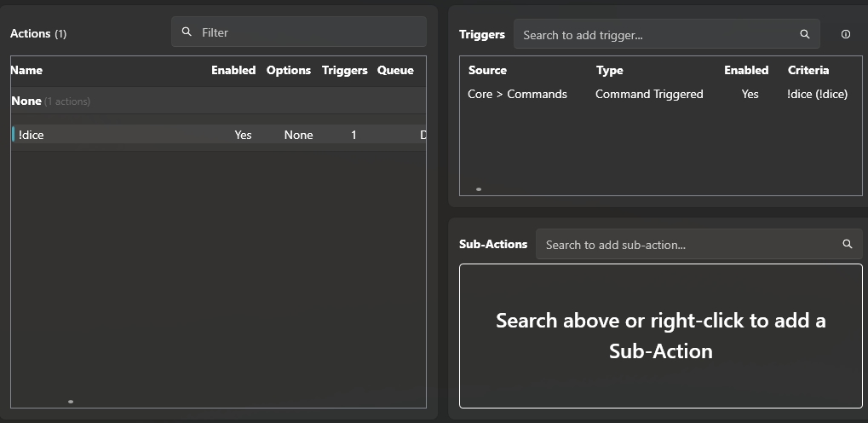868x423 pixels.
Task: Click the magnifier icon in the Actions filter
Action: [187, 32]
